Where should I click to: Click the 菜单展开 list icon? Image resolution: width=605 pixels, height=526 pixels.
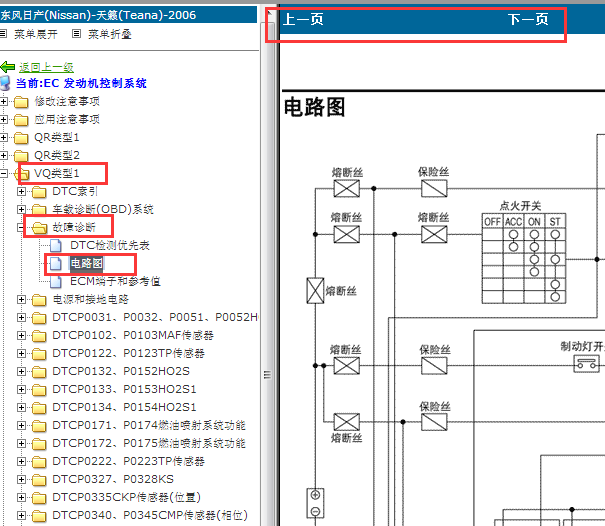(3, 34)
